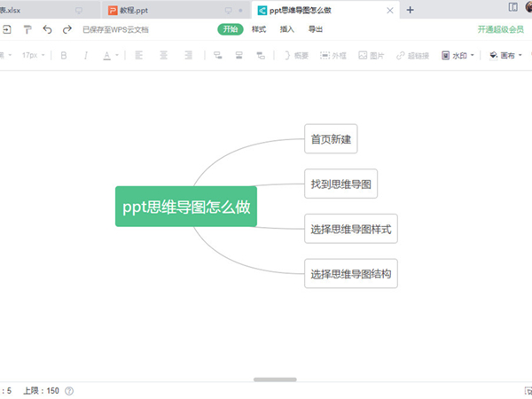Select the format painter icon
Viewport: 532px width, 399px height.
(x=27, y=29)
